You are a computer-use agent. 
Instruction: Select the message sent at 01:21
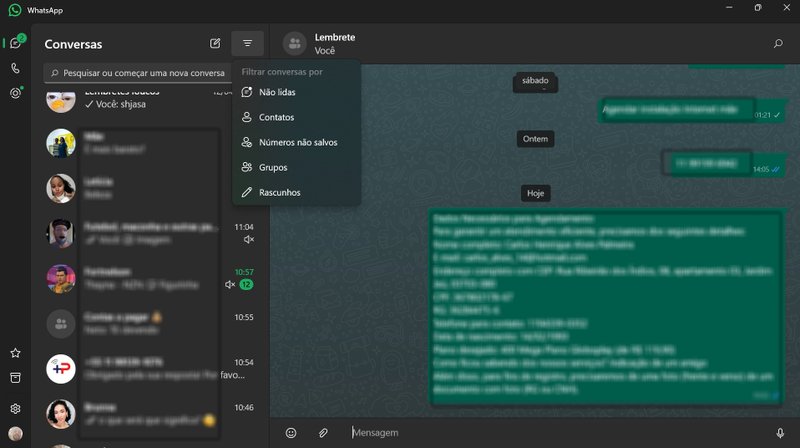point(692,110)
